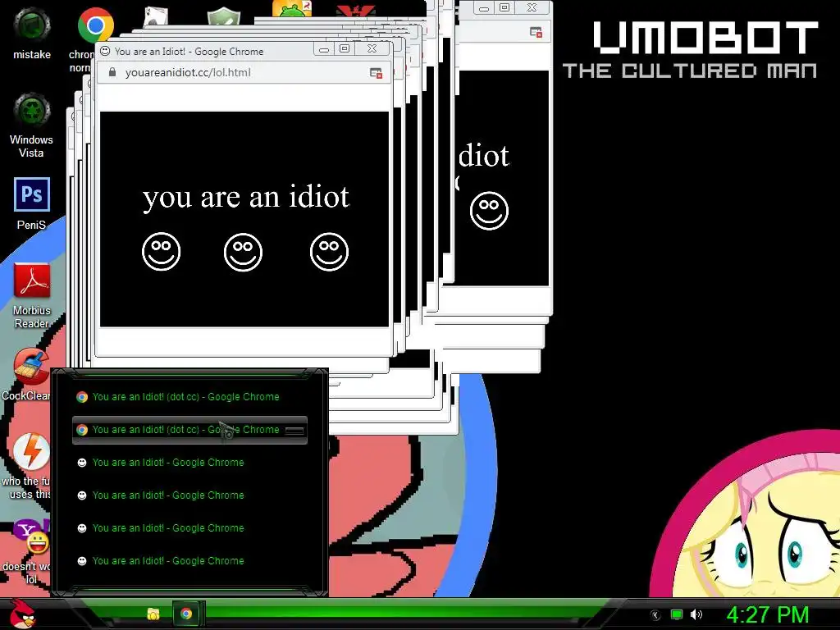Click the 4:27 PM taskbar clock
The image size is (840, 630).
[x=767, y=614]
